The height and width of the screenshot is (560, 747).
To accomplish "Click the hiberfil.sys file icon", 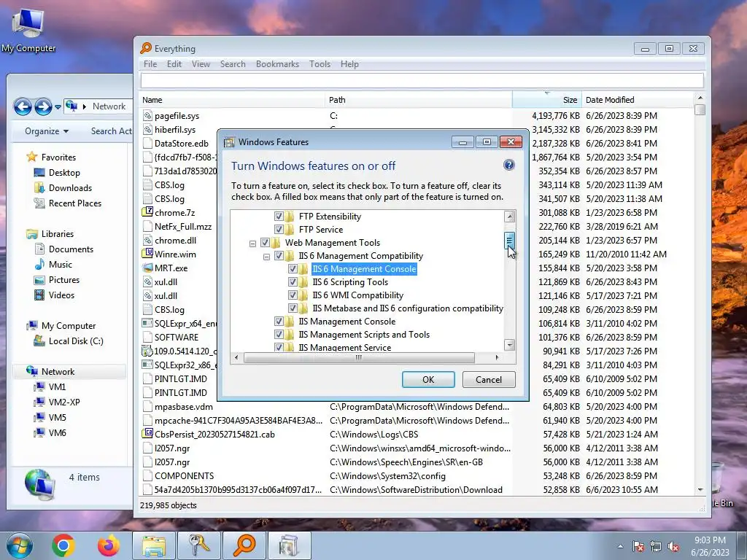I will [x=147, y=130].
